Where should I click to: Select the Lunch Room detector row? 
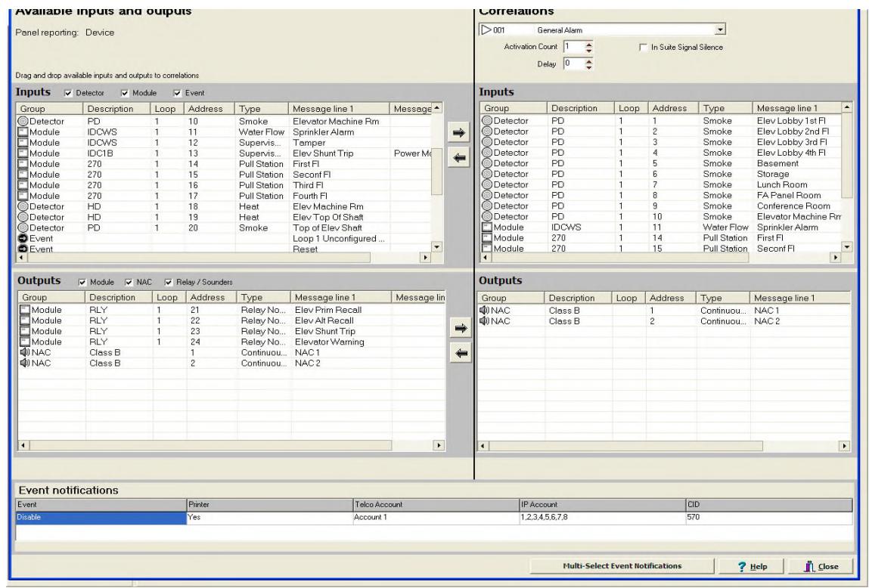[x=660, y=184]
